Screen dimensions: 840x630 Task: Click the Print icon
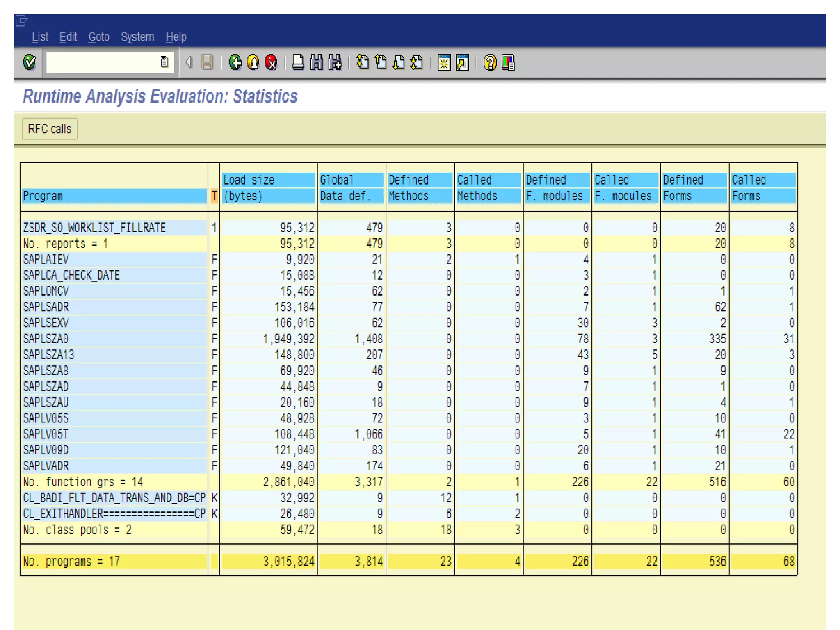(298, 63)
